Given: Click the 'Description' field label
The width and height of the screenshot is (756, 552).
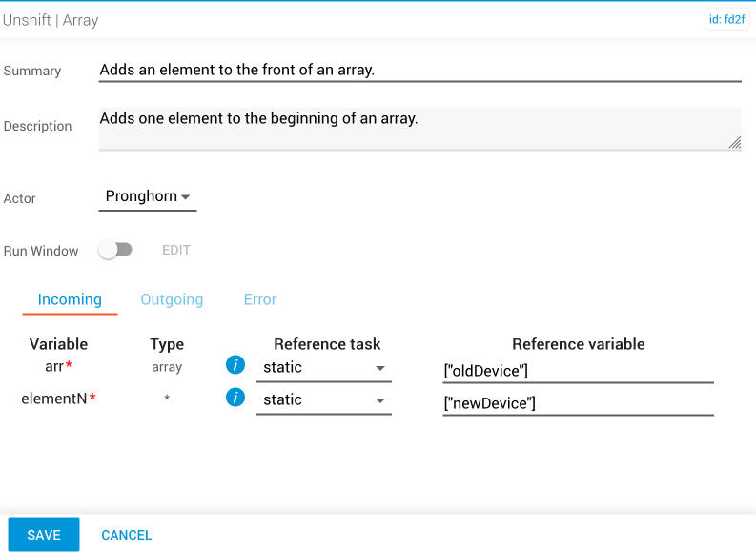Looking at the screenshot, I should click(x=37, y=126).
